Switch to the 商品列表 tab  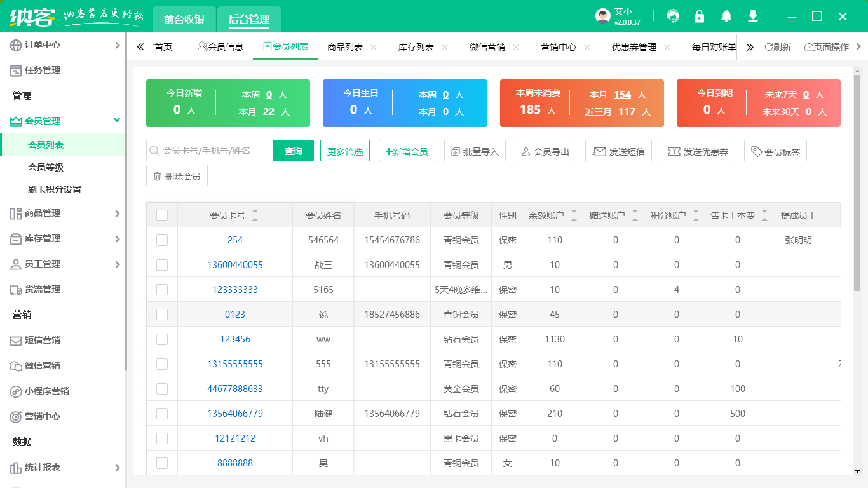click(345, 47)
